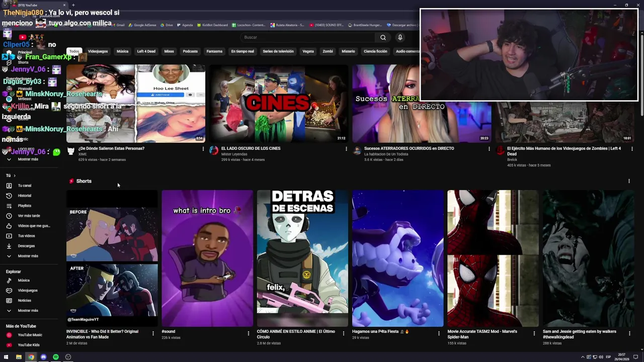
Task: Open Mister Leyendas channel avatar
Action: [x=214, y=150]
